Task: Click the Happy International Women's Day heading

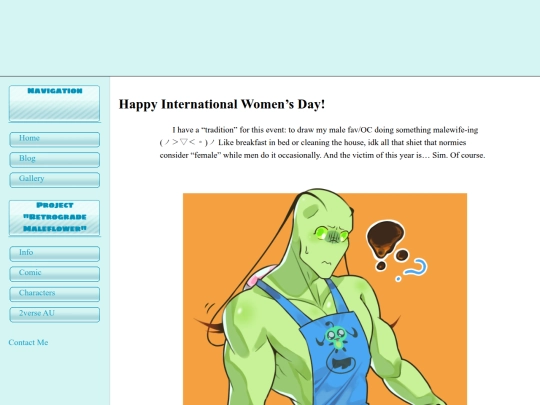Action: click(222, 104)
